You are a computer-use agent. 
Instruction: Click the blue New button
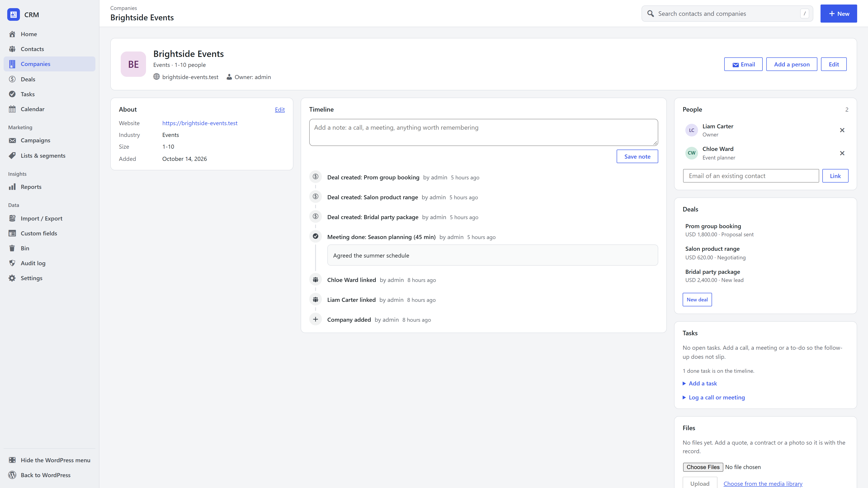pos(839,14)
